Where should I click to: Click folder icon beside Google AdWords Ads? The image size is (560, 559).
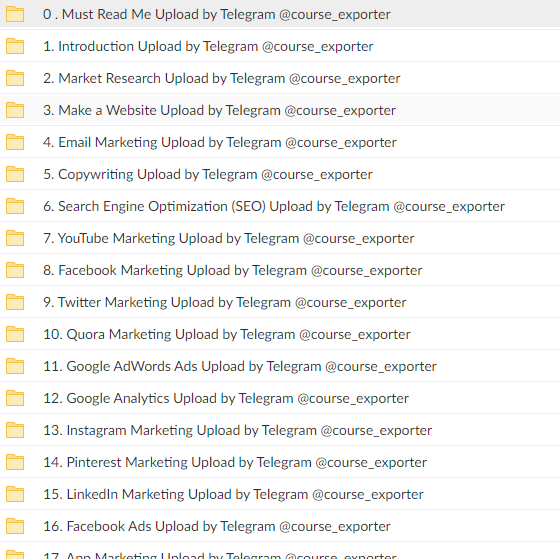(15, 366)
